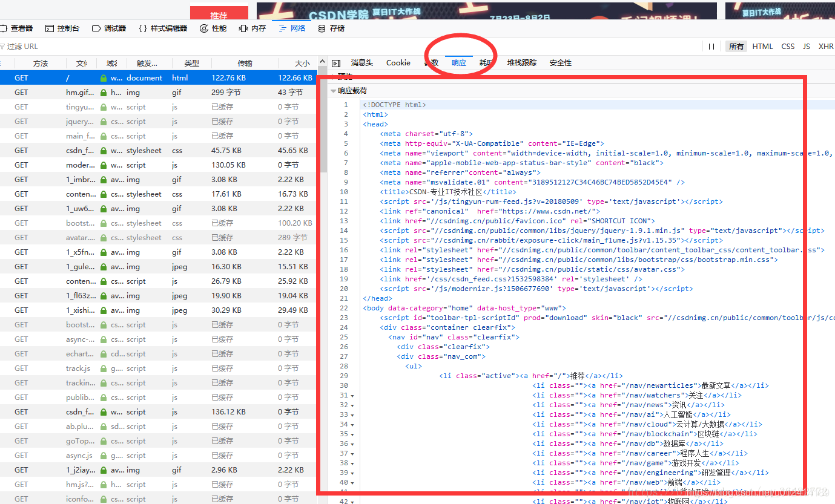Image resolution: width=835 pixels, height=504 pixels.
Task: Click the lock icon in the 1_gule jpeg row
Action: pos(104,267)
